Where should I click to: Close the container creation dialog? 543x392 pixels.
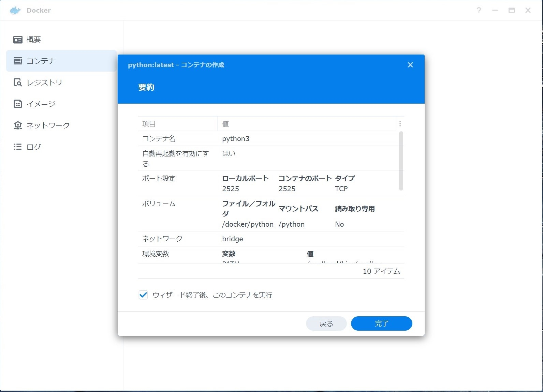tap(410, 65)
